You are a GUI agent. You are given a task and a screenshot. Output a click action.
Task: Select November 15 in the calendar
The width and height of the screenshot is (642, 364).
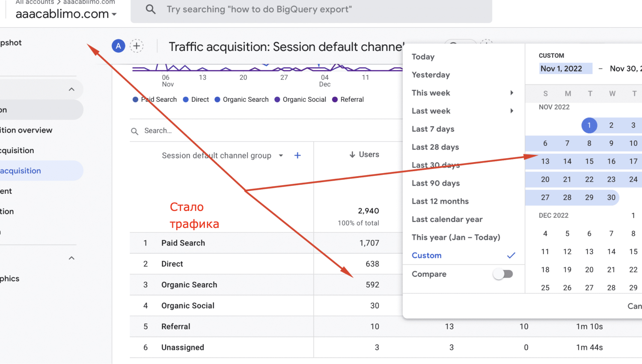(589, 161)
